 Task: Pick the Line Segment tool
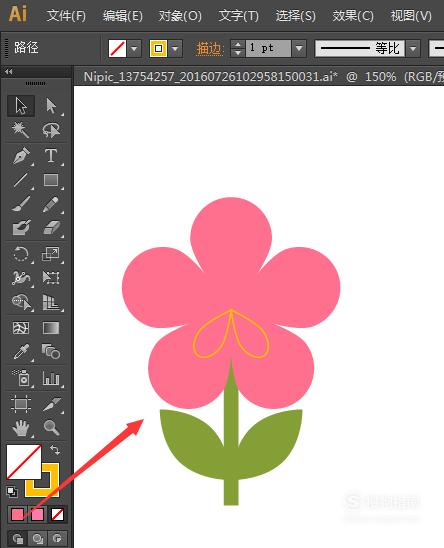(x=21, y=180)
